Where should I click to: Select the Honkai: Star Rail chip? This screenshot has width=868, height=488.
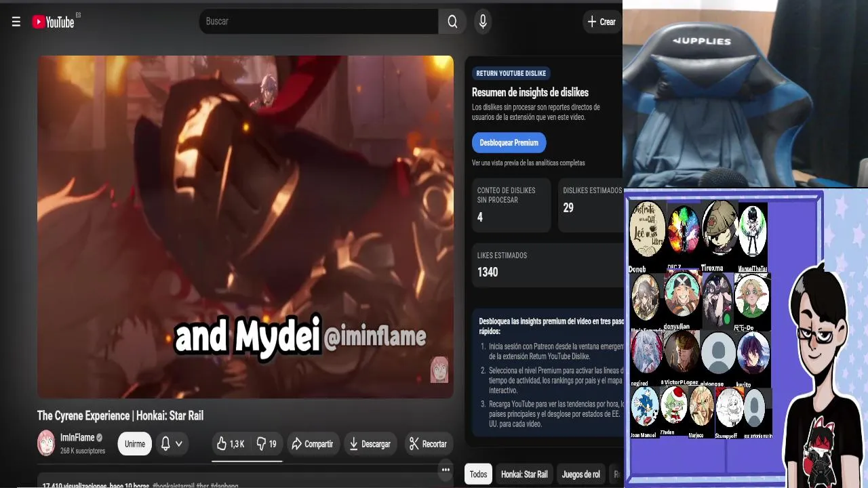(524, 474)
